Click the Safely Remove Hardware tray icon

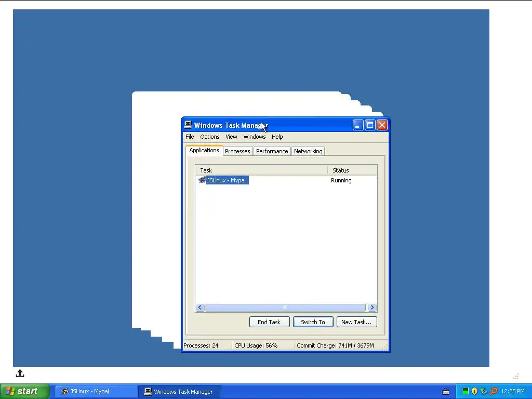[x=484, y=391]
